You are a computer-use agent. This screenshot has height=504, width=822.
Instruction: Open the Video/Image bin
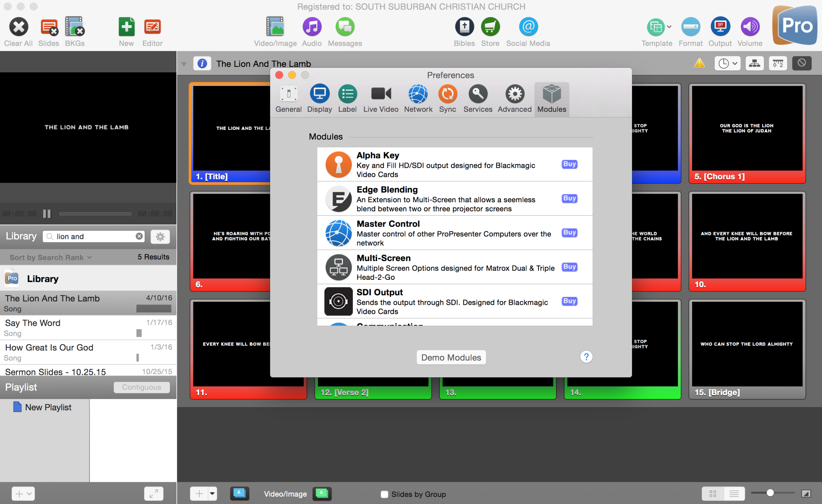pos(275,27)
